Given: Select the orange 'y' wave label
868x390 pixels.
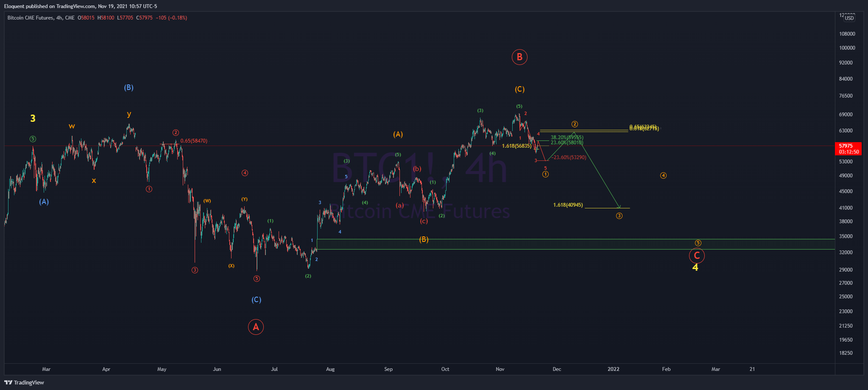Looking at the screenshot, I should pos(129,114).
